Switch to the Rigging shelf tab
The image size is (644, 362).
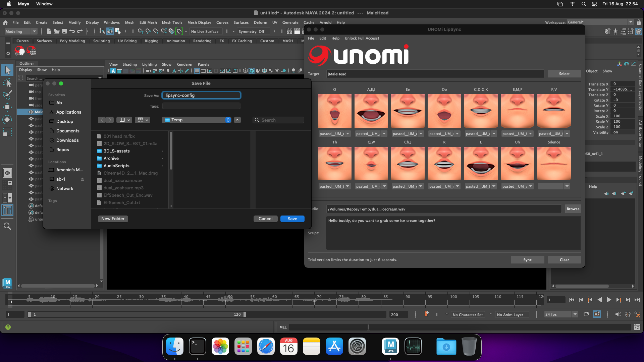coord(152,41)
